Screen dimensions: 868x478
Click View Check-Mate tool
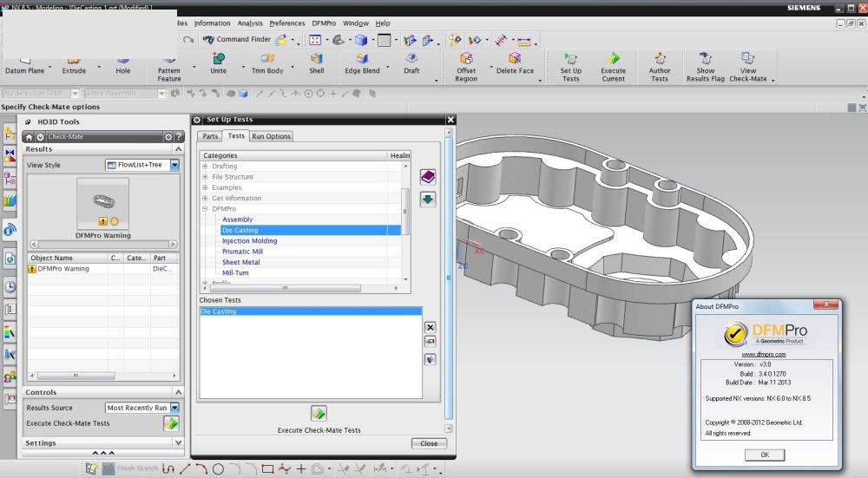[748, 67]
